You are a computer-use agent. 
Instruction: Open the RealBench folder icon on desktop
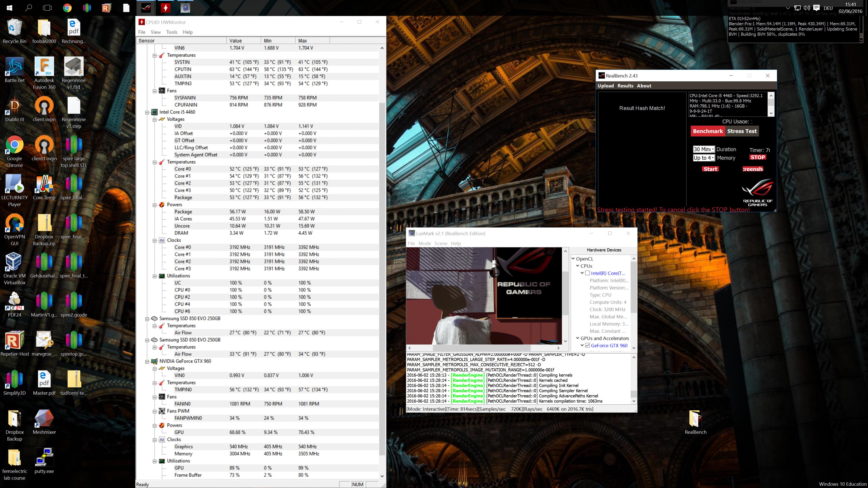(695, 419)
